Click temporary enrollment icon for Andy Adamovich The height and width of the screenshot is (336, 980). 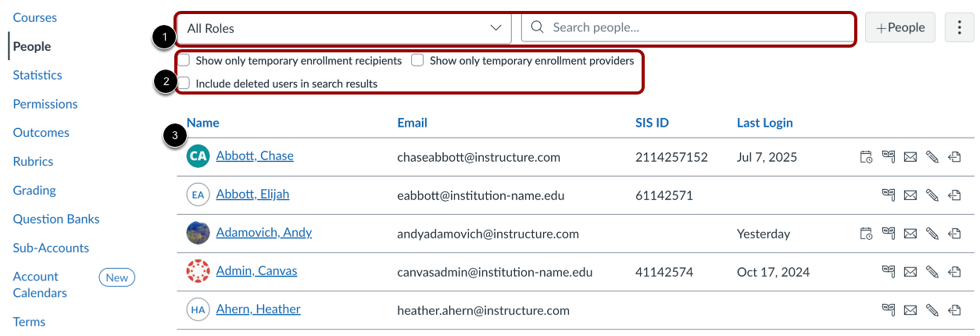click(x=866, y=234)
